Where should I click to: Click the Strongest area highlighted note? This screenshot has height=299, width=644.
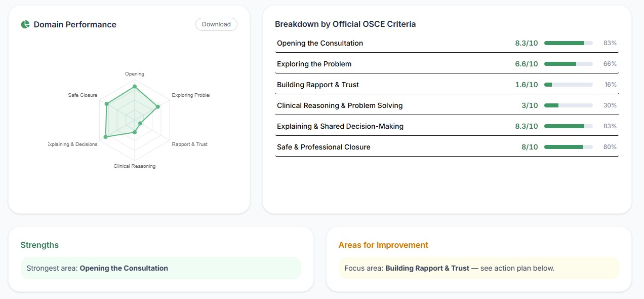pyautogui.click(x=161, y=268)
